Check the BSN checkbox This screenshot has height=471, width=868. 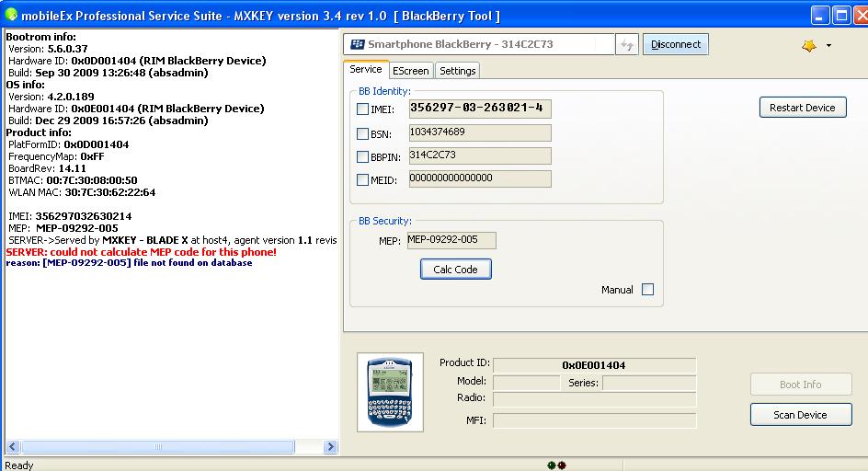click(362, 133)
